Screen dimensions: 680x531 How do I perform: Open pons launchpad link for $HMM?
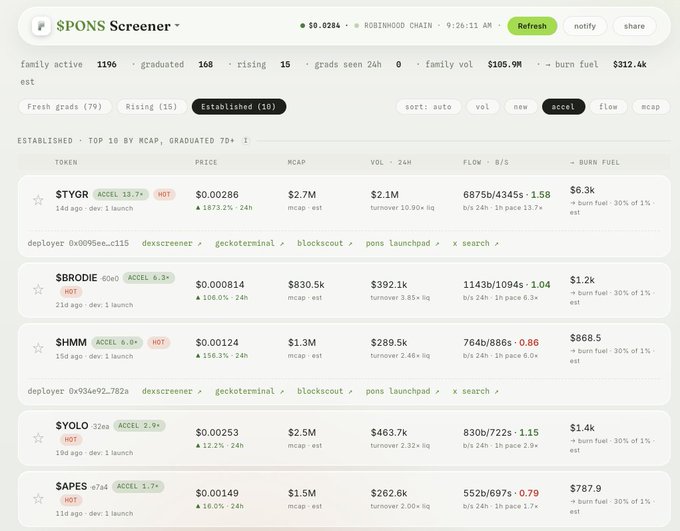[402, 391]
